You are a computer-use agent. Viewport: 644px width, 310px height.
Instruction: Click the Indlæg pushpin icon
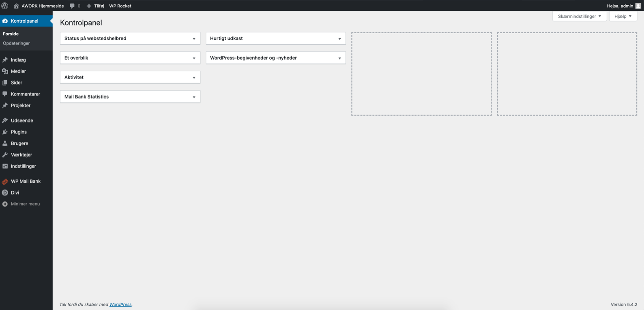coord(5,60)
